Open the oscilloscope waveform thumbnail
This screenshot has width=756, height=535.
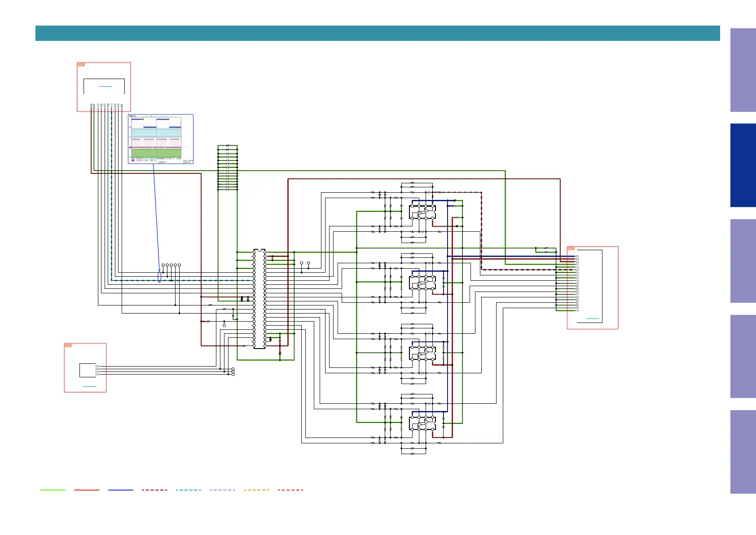coord(161,139)
